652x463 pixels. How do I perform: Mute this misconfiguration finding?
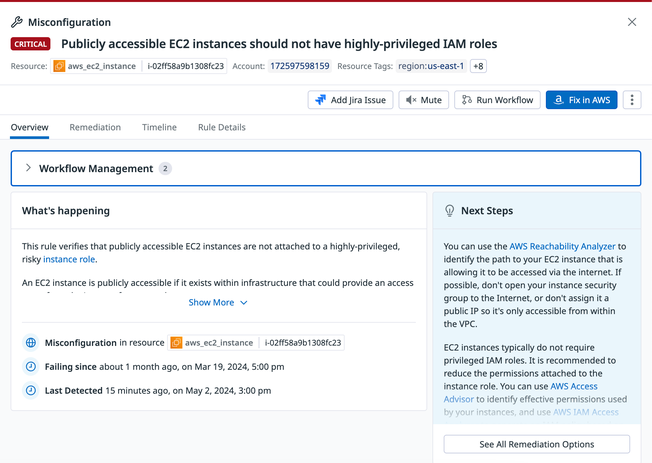point(423,100)
